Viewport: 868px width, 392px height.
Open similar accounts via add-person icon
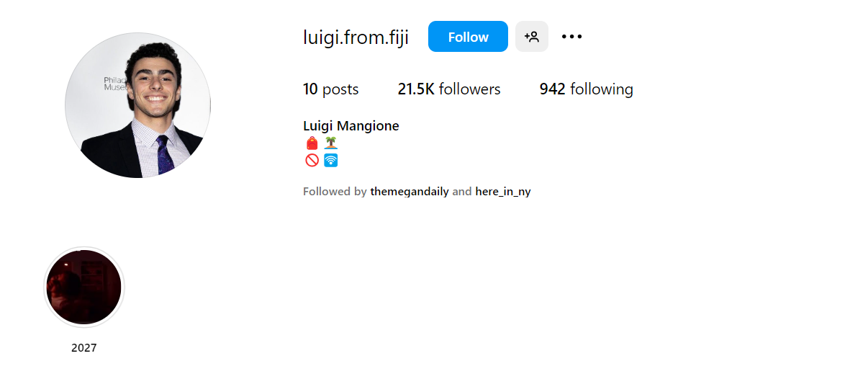point(532,37)
